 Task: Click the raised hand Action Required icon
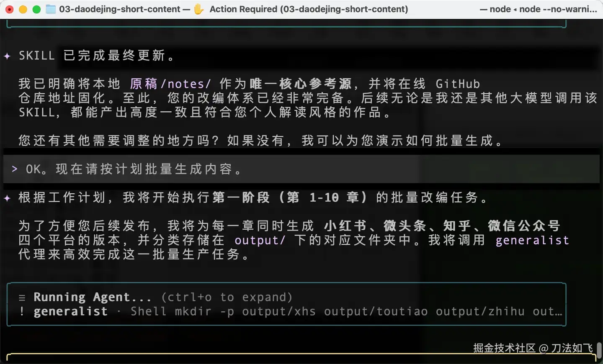point(199,9)
